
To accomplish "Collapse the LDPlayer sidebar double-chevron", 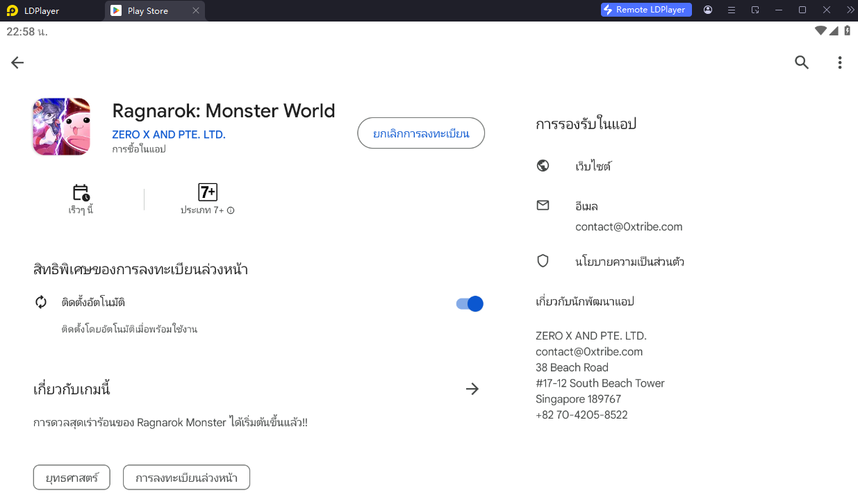I will click(x=850, y=10).
